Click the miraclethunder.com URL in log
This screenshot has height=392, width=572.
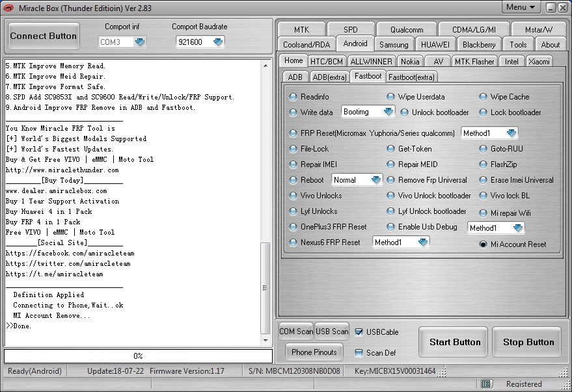[62, 170]
